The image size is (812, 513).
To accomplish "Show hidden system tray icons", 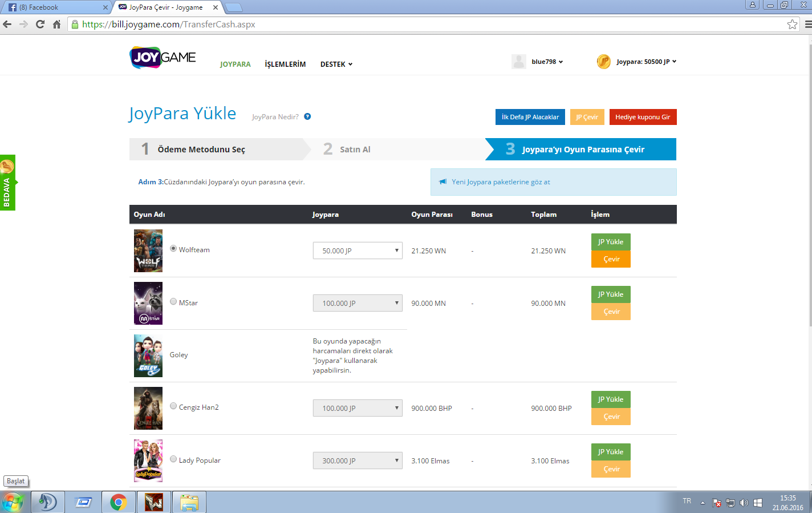I will 703,503.
